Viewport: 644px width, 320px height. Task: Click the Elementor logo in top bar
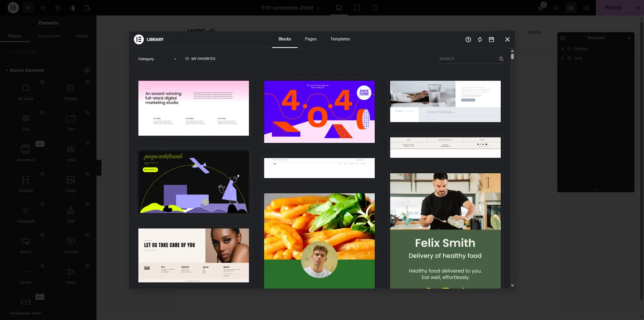pos(13,8)
